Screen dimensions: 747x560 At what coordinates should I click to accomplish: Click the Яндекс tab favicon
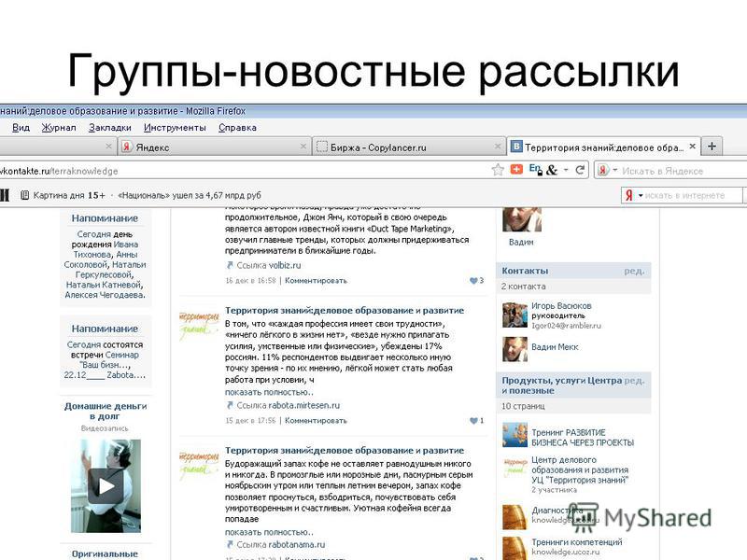point(126,147)
